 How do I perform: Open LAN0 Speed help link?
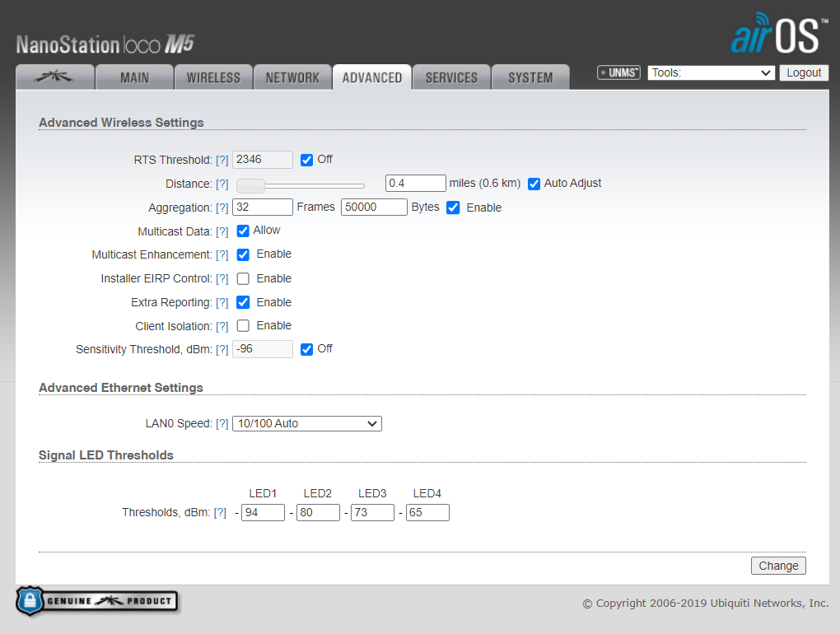(x=222, y=424)
